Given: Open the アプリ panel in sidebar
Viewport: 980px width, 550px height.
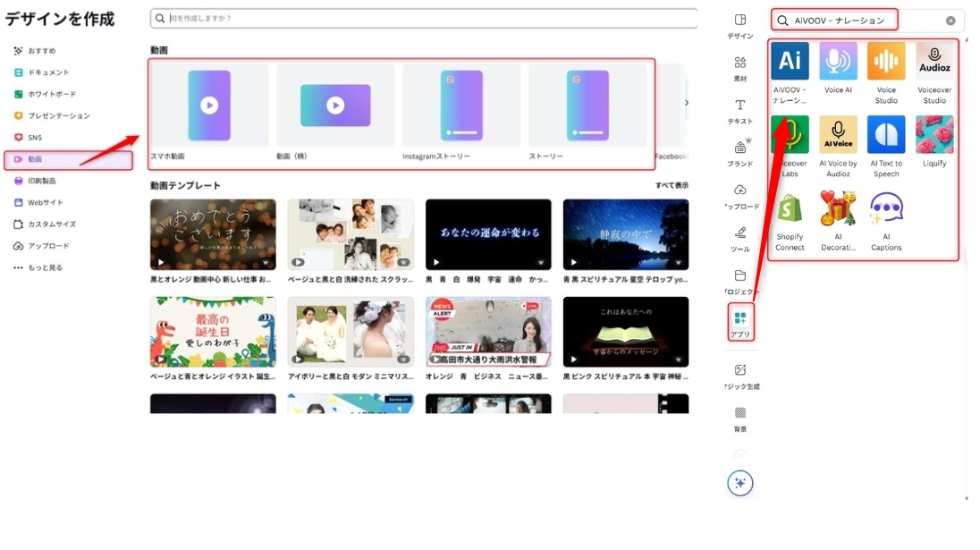Looking at the screenshot, I should [740, 322].
